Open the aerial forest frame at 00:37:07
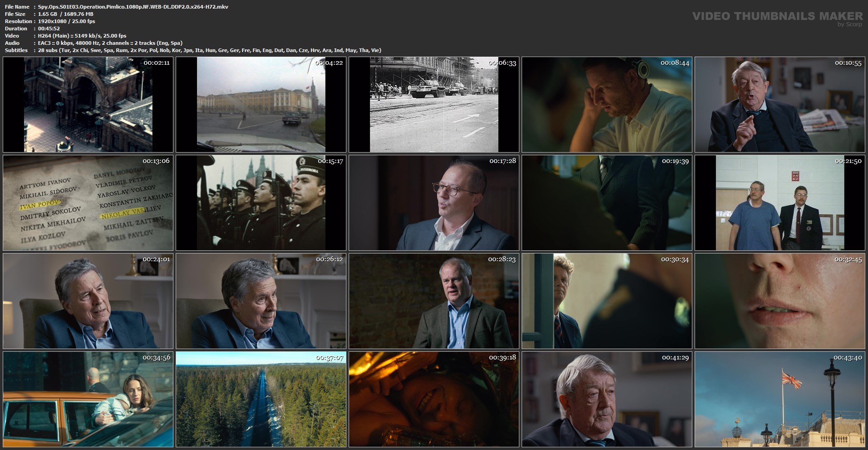 tap(261, 399)
